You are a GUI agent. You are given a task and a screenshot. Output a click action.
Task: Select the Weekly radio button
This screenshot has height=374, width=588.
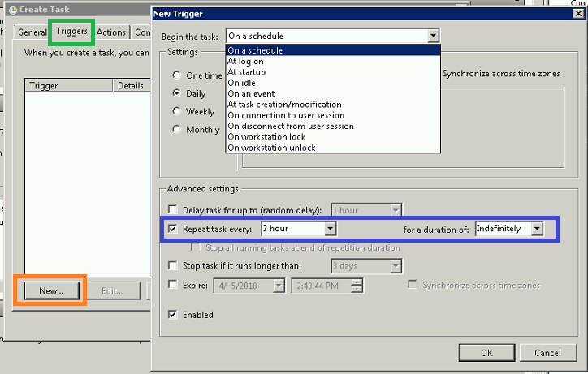coord(176,111)
